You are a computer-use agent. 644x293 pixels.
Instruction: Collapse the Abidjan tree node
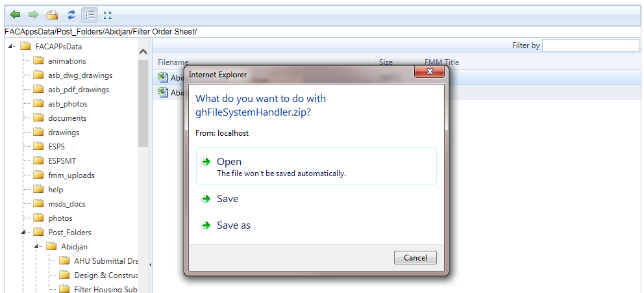tap(38, 246)
